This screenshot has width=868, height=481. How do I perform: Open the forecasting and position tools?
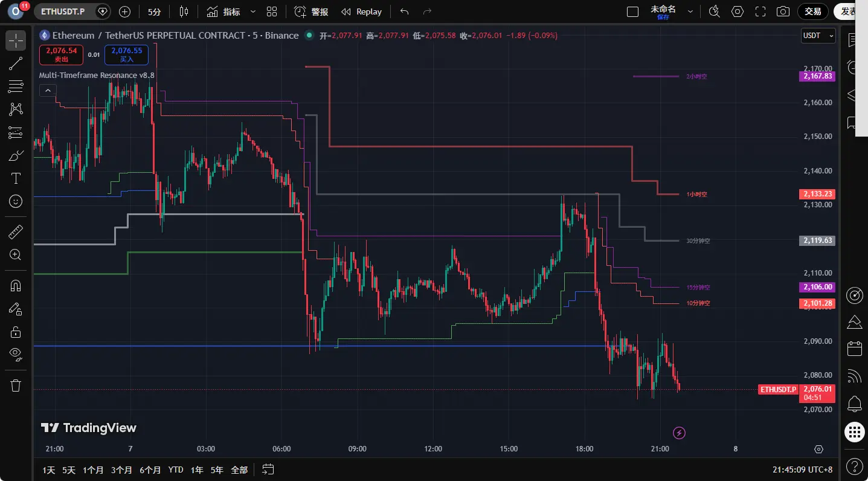[16, 132]
